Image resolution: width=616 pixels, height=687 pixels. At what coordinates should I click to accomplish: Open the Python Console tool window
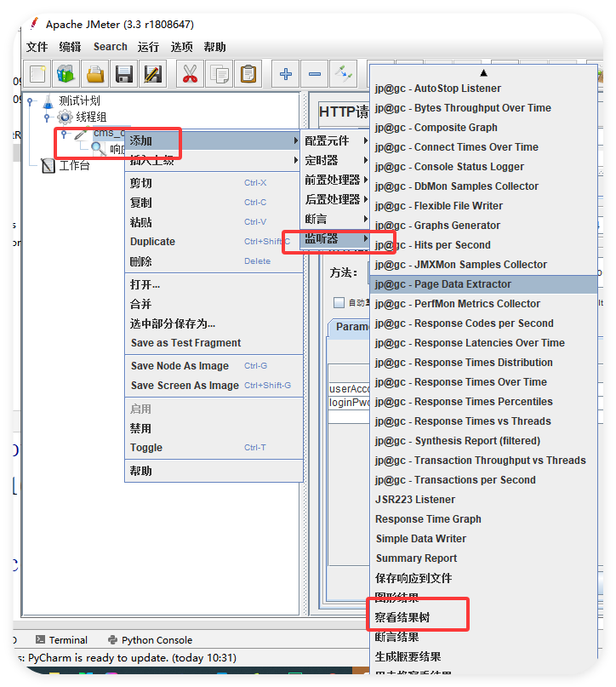tap(150, 639)
